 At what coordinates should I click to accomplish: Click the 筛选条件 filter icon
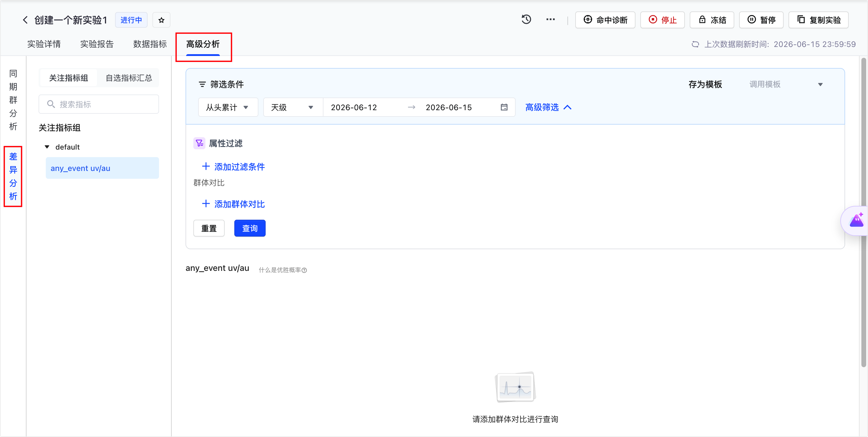point(202,85)
